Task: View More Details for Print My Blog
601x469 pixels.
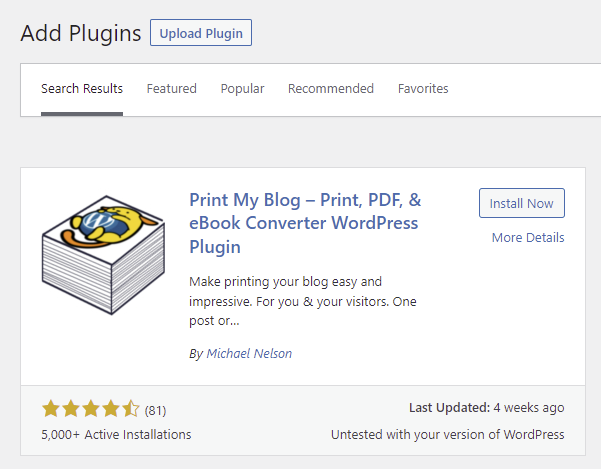Action: (528, 238)
